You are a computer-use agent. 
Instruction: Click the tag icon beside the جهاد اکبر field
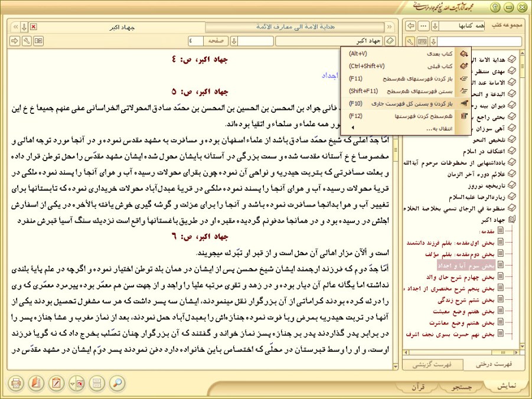[x=390, y=41]
